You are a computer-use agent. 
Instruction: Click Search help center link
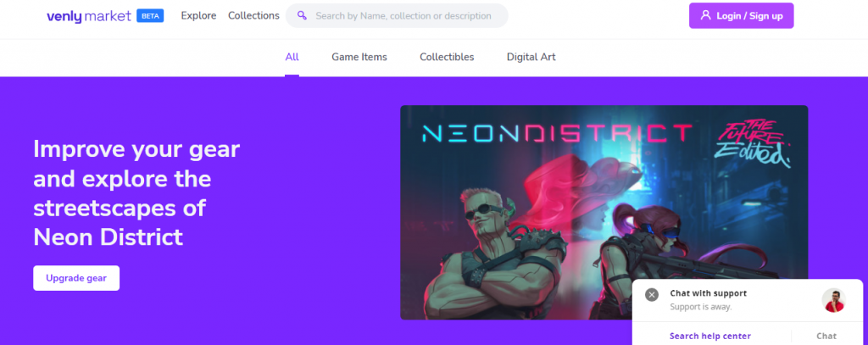point(709,337)
